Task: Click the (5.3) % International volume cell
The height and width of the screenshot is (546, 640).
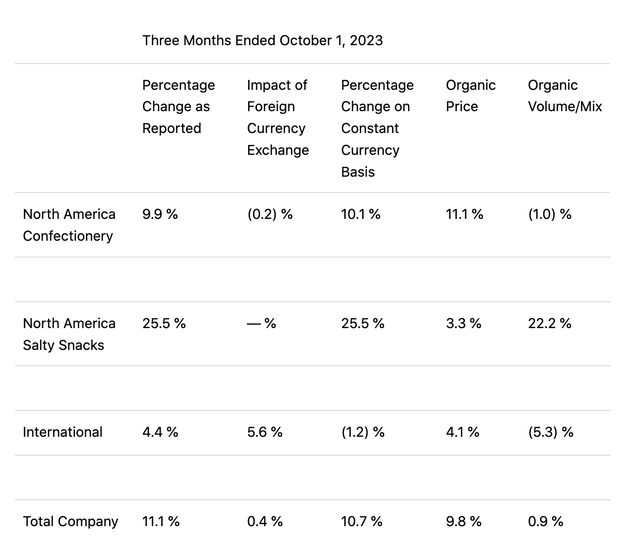Action: tap(551, 432)
